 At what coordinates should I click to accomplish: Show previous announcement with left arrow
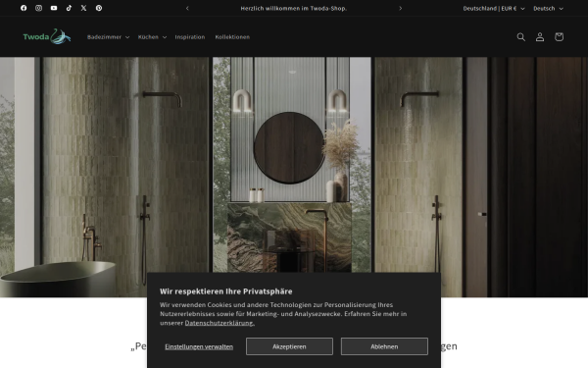pos(187,8)
